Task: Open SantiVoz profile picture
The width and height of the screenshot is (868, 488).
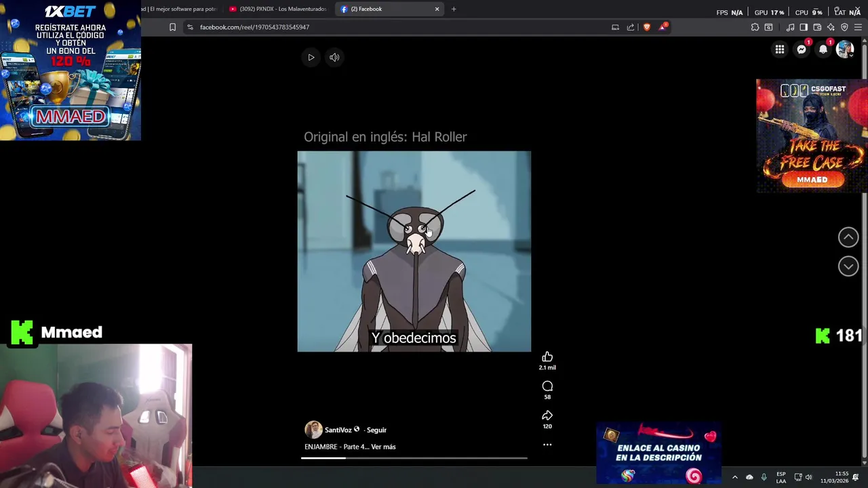Action: click(x=313, y=430)
